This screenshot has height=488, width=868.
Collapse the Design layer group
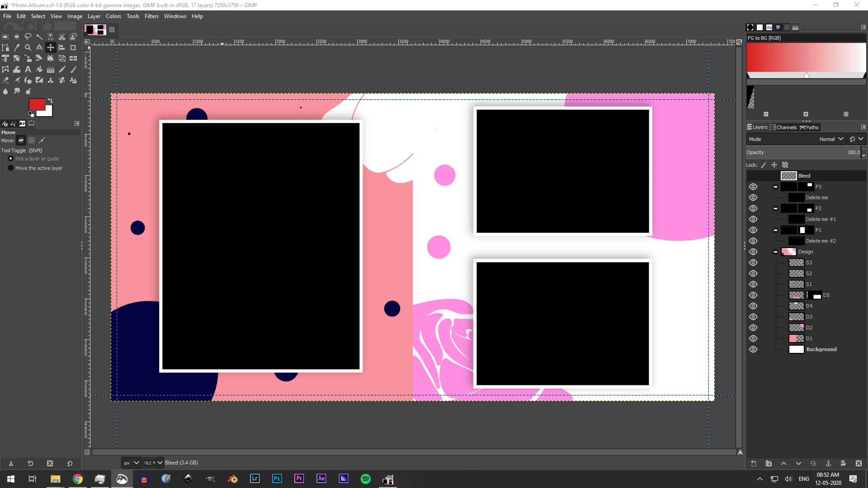775,252
